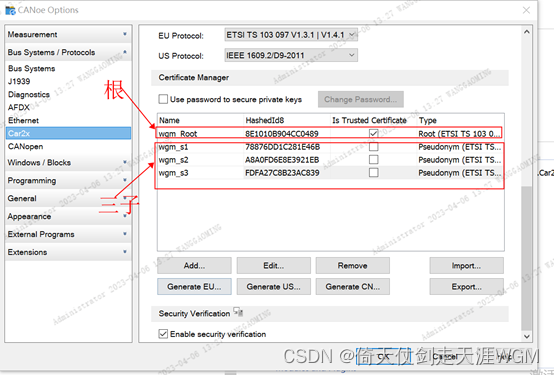
Task: Select Diagnostics in the sidebar
Action: [29, 94]
